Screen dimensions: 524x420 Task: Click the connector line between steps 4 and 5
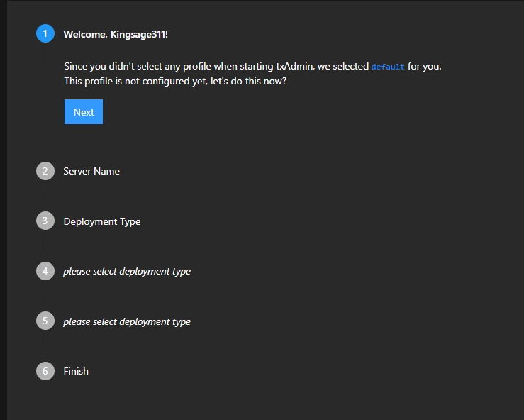click(x=45, y=296)
